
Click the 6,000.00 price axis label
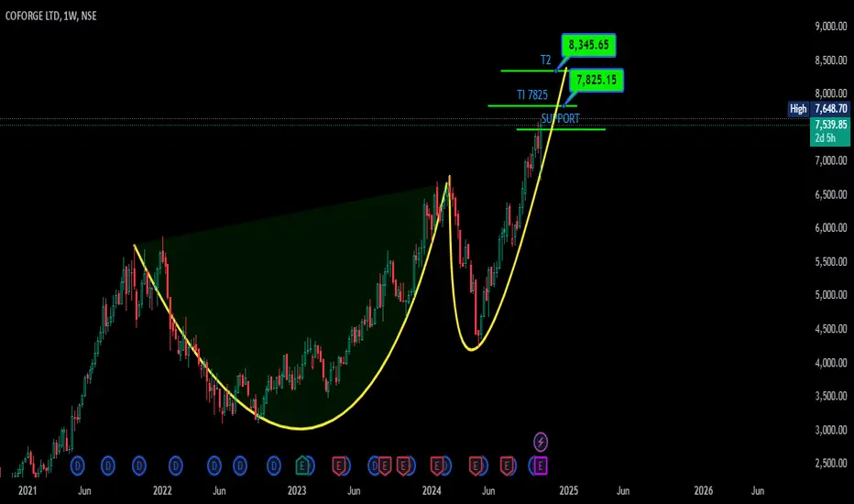tap(830, 228)
